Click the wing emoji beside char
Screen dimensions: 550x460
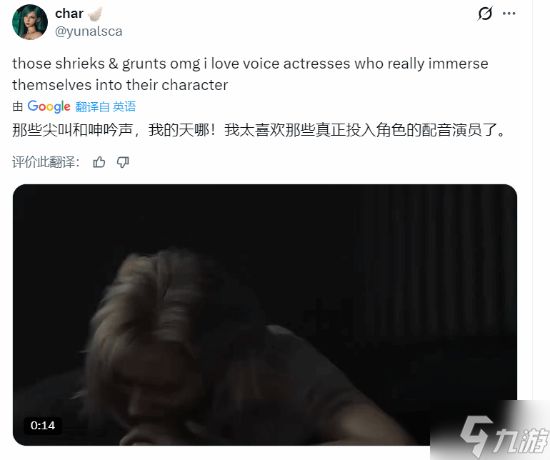point(95,14)
